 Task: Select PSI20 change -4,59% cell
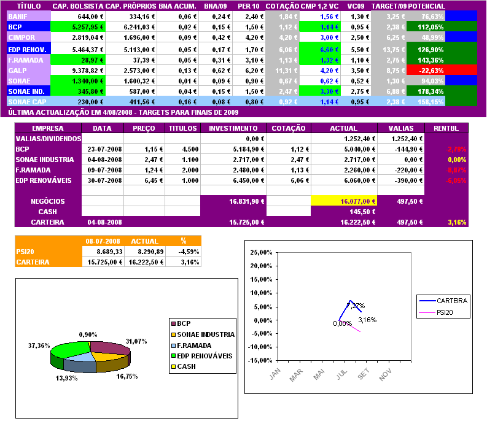tap(183, 252)
